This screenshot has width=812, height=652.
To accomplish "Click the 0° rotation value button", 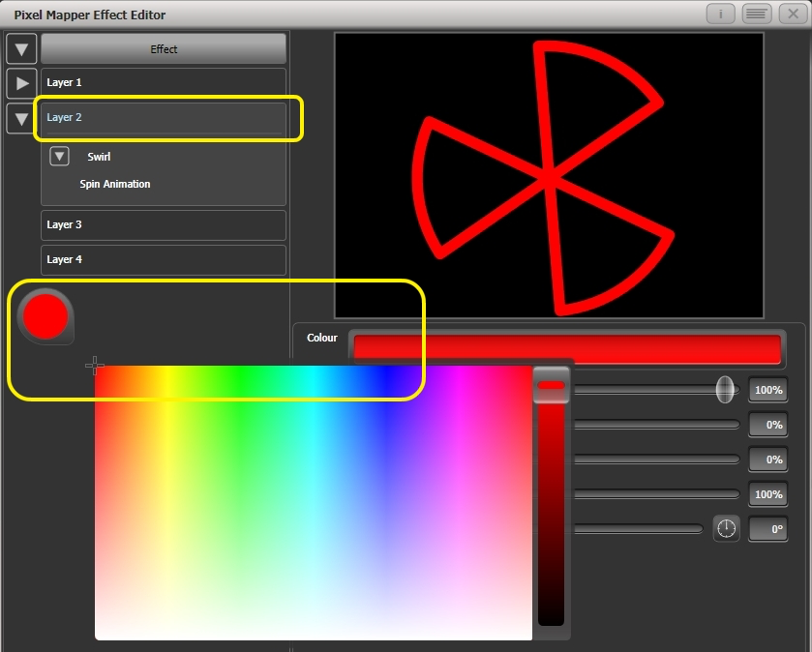I will point(767,528).
